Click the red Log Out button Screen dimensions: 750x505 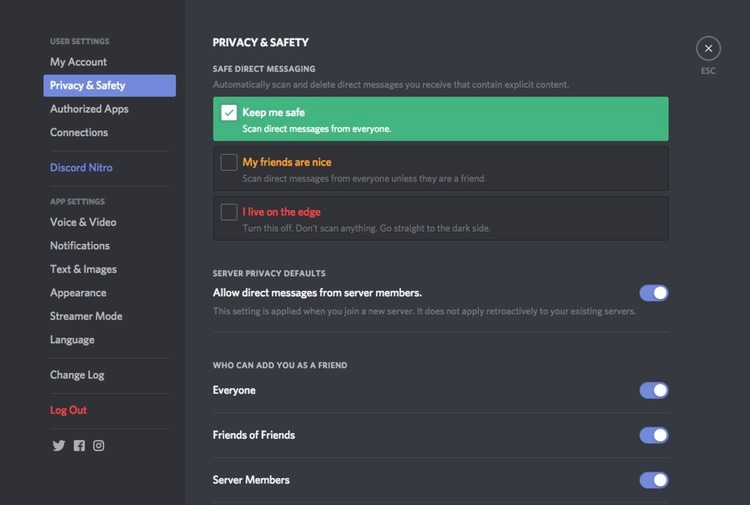[x=68, y=410]
